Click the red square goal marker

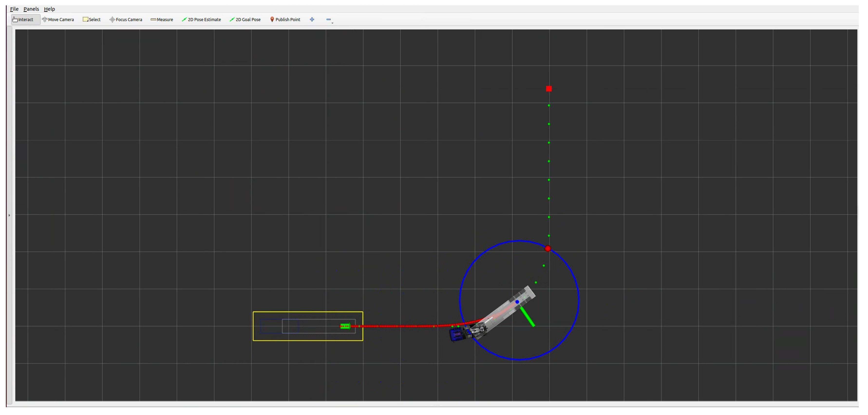tap(549, 89)
